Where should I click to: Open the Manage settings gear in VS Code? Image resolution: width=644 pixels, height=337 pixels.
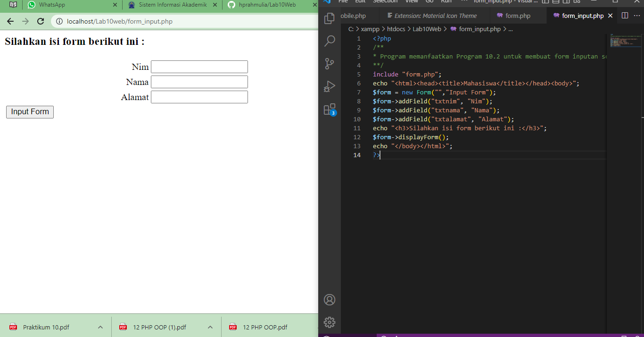(330, 322)
